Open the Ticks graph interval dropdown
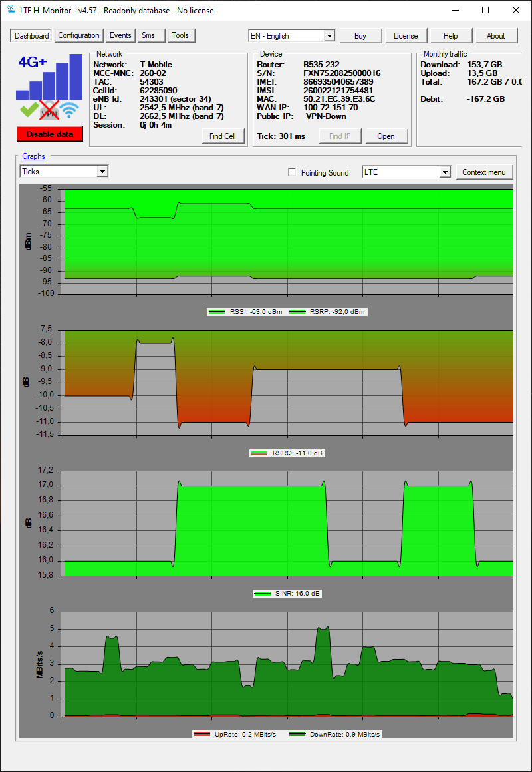This screenshot has width=532, height=772. (64, 171)
